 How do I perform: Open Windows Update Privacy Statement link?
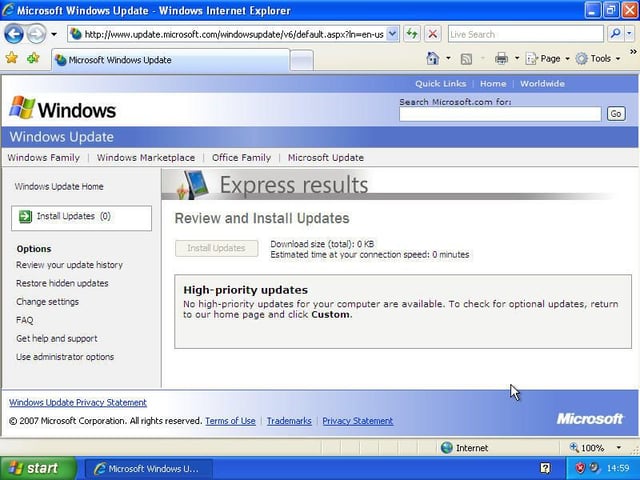(78, 402)
